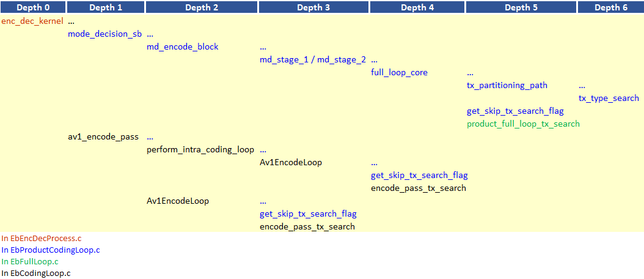
Task: Expand the ellipsis next to av1_encode_pass
Action: (150, 136)
